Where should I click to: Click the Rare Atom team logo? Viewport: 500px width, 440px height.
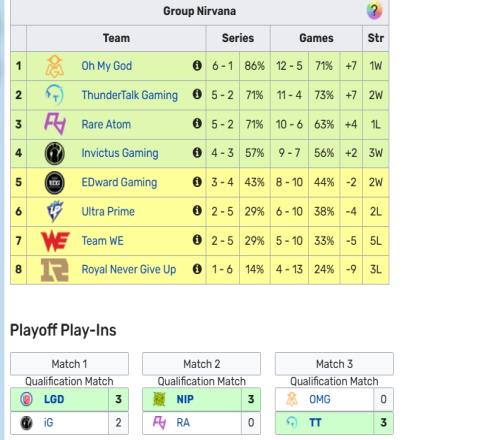(x=55, y=124)
